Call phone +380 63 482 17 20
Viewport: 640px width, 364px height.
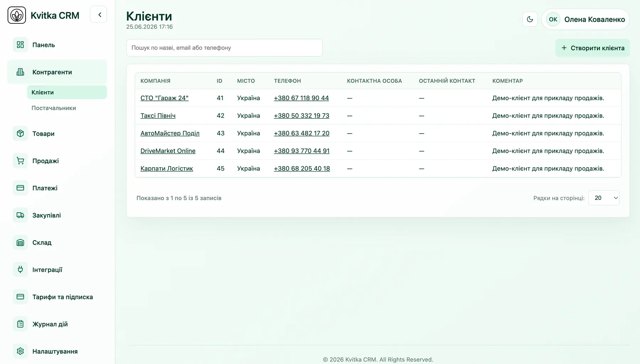pos(302,133)
